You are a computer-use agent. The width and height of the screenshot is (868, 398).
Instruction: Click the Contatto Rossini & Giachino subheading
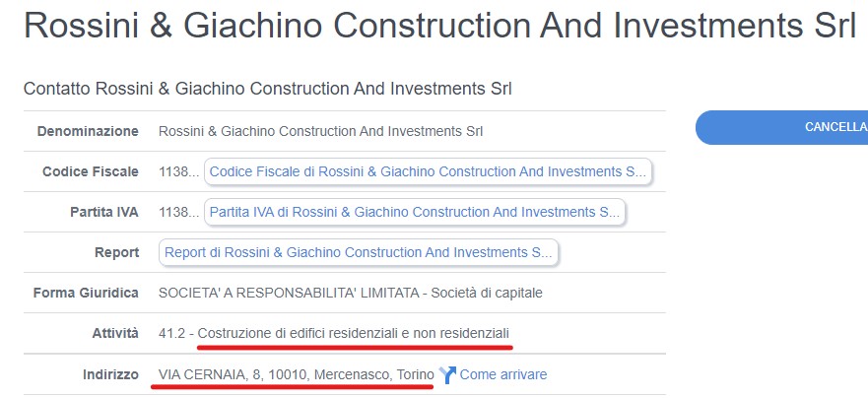[267, 90]
